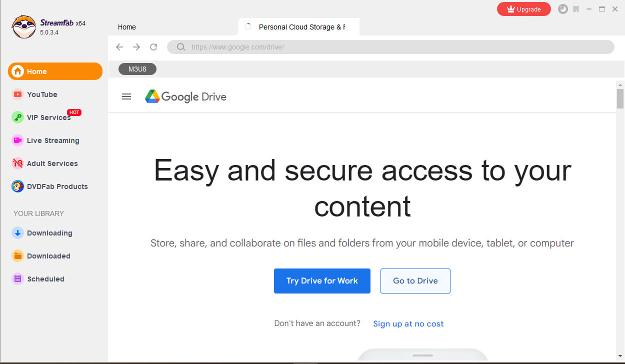Click the M3U8 pill button
This screenshot has width=625, height=364.
click(137, 69)
